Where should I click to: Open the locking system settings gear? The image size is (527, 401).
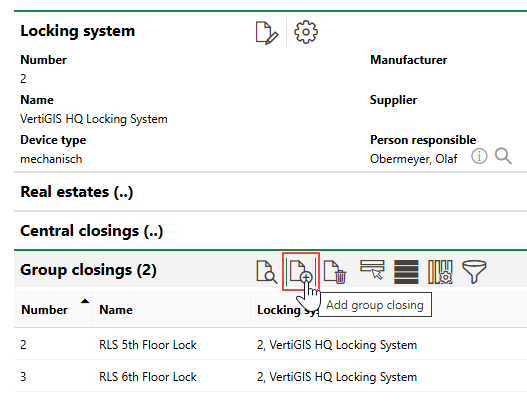pyautogui.click(x=306, y=32)
